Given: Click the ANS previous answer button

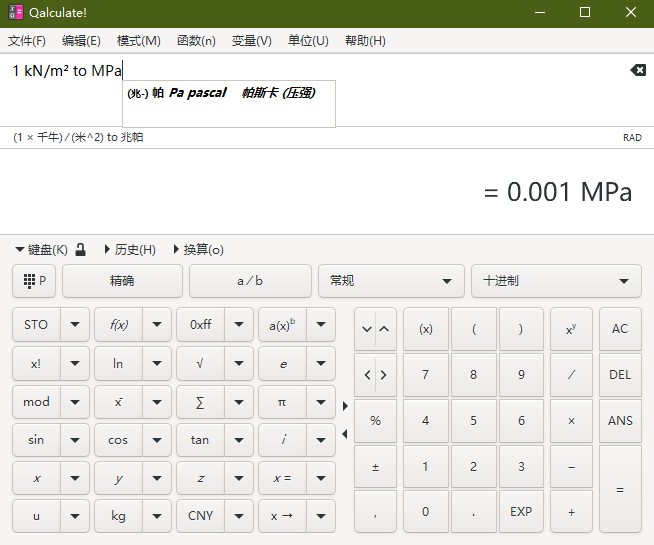Looking at the screenshot, I should coord(620,421).
